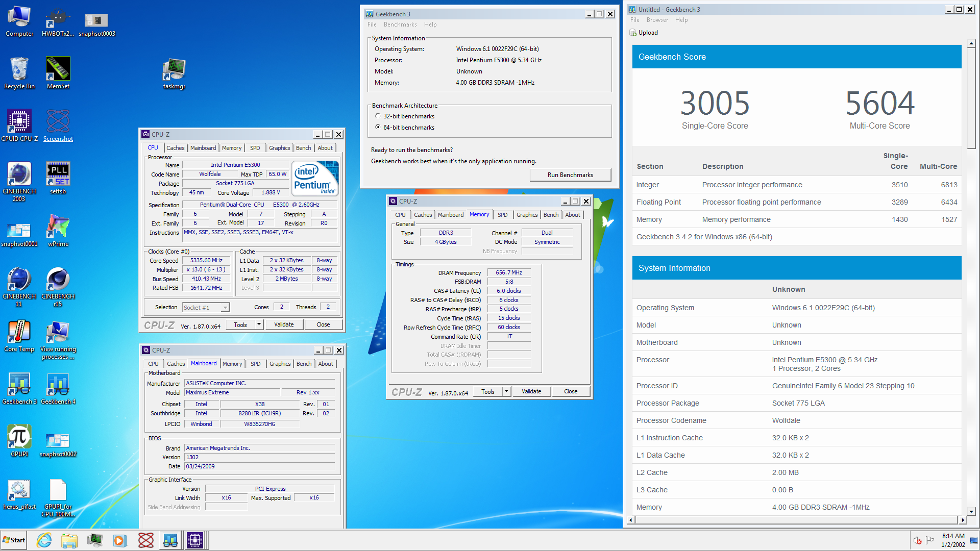Image resolution: width=980 pixels, height=551 pixels.
Task: Expand the Tools arrow in the processor CPU-Z window
Action: coord(259,324)
